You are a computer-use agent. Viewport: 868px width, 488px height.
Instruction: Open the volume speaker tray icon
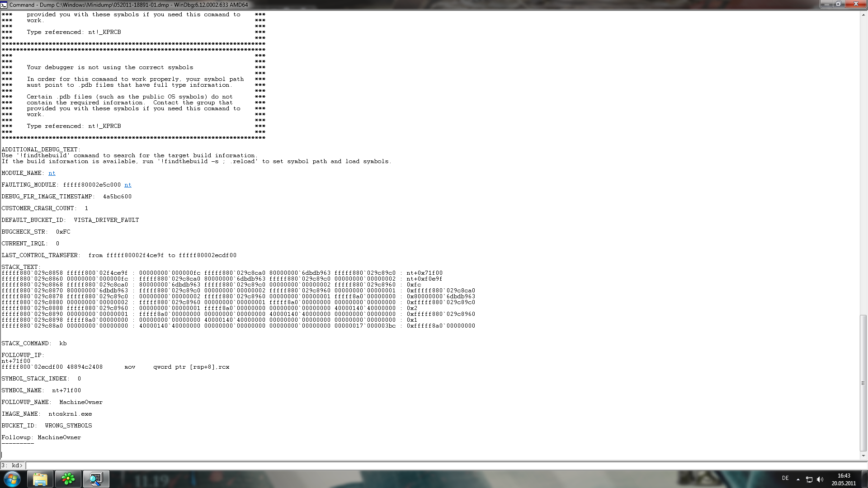[820, 479]
